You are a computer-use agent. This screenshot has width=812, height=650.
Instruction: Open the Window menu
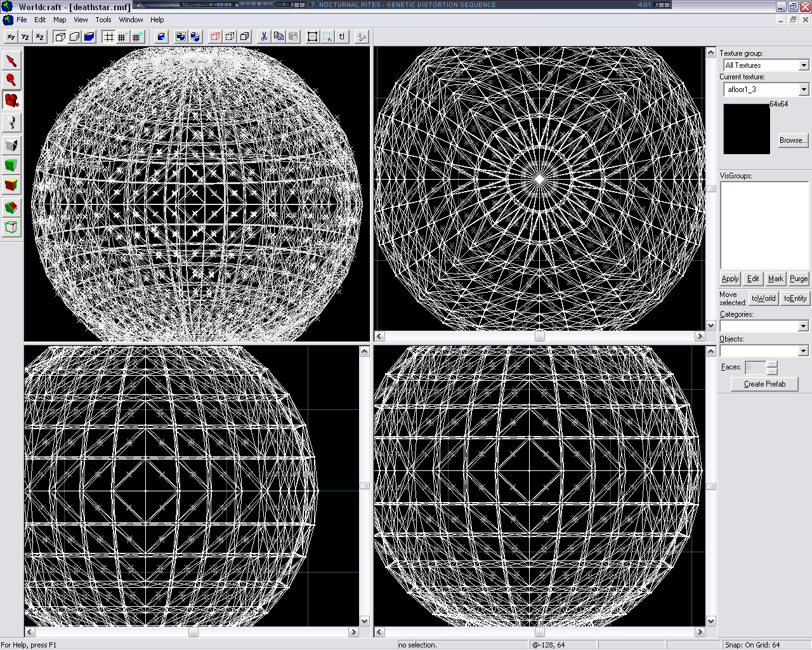coord(131,20)
